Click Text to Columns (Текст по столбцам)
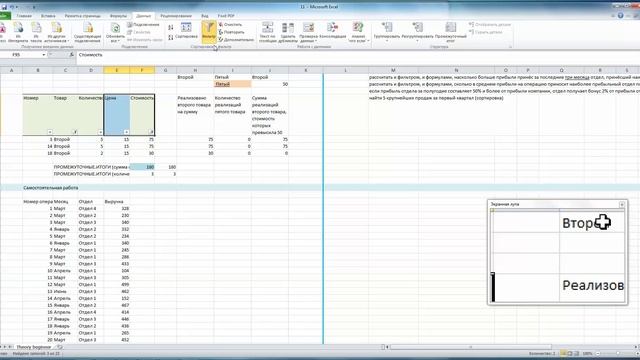The width and height of the screenshot is (640, 360). tap(268, 33)
